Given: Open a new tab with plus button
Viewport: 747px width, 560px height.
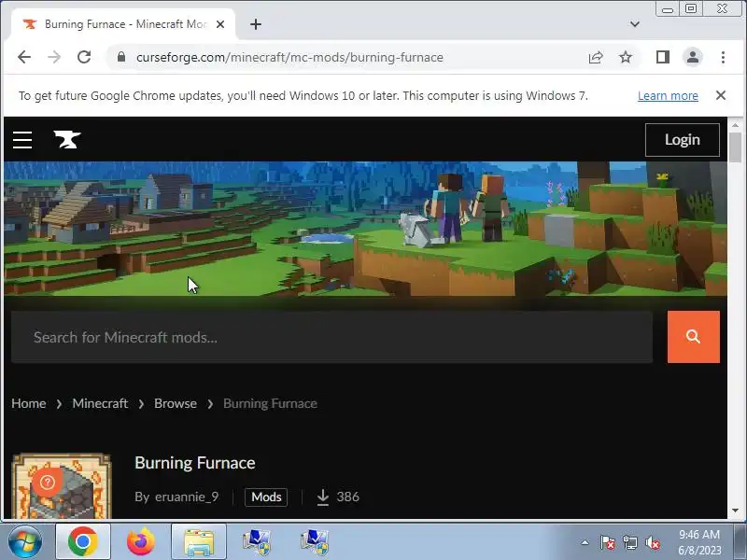Looking at the screenshot, I should point(256,24).
